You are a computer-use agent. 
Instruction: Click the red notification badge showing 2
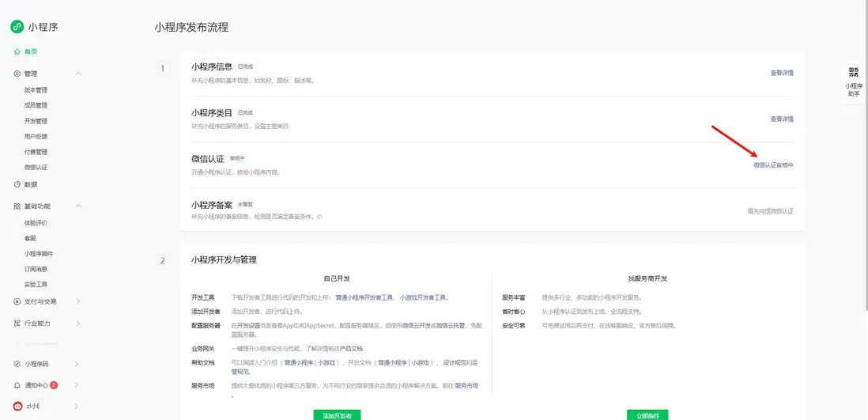tap(54, 384)
